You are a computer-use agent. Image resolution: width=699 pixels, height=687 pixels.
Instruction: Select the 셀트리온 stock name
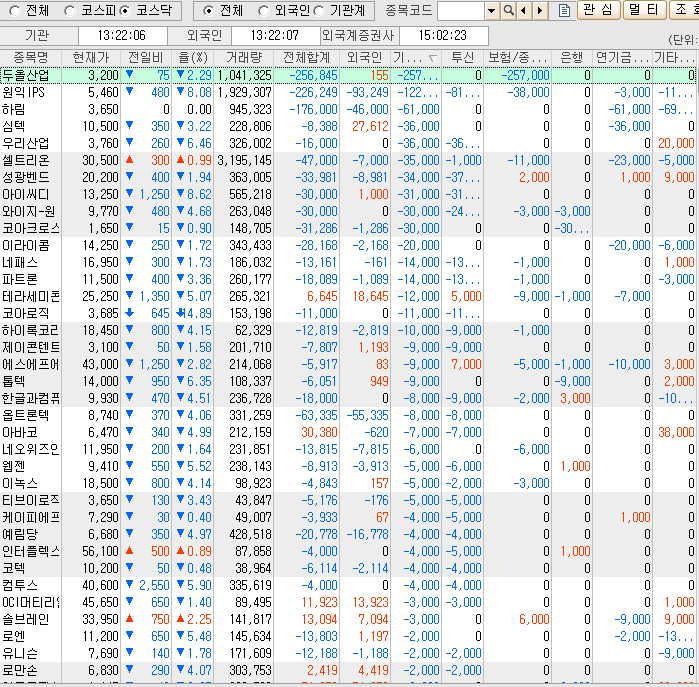(x=25, y=160)
